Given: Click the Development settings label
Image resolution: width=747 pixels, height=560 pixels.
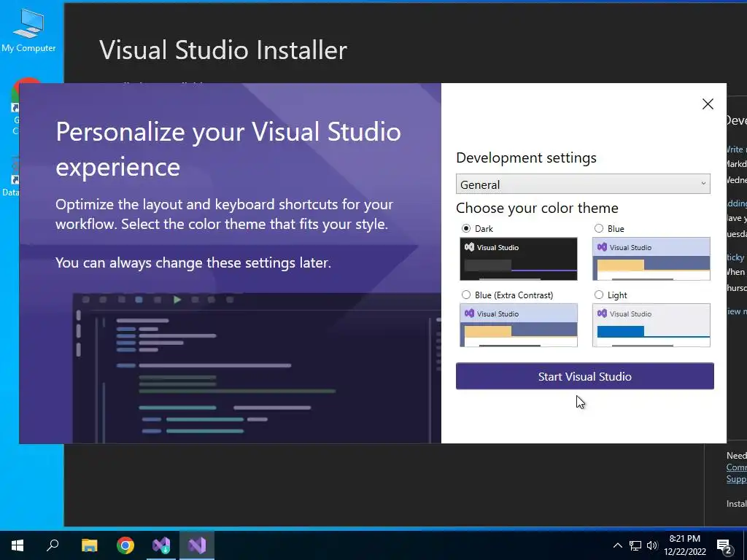Looking at the screenshot, I should click(x=526, y=157).
